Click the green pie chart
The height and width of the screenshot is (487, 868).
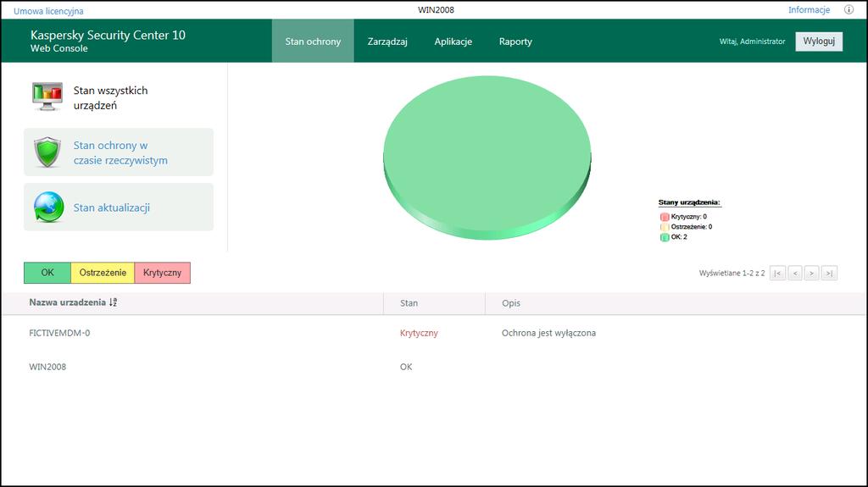487,158
